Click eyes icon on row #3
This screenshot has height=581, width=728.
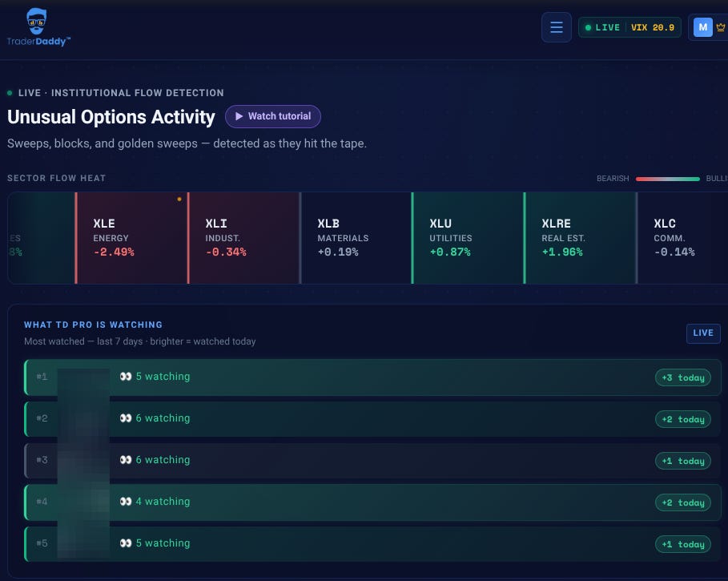[x=126, y=460]
